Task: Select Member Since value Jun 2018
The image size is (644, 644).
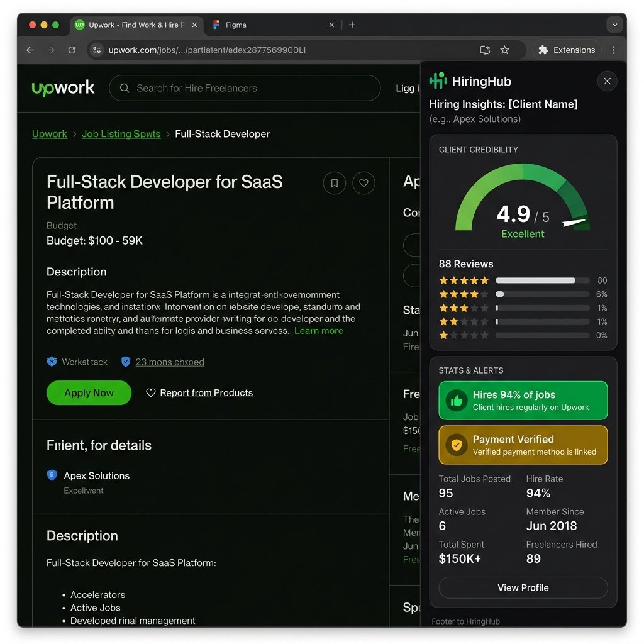Action: [x=551, y=526]
